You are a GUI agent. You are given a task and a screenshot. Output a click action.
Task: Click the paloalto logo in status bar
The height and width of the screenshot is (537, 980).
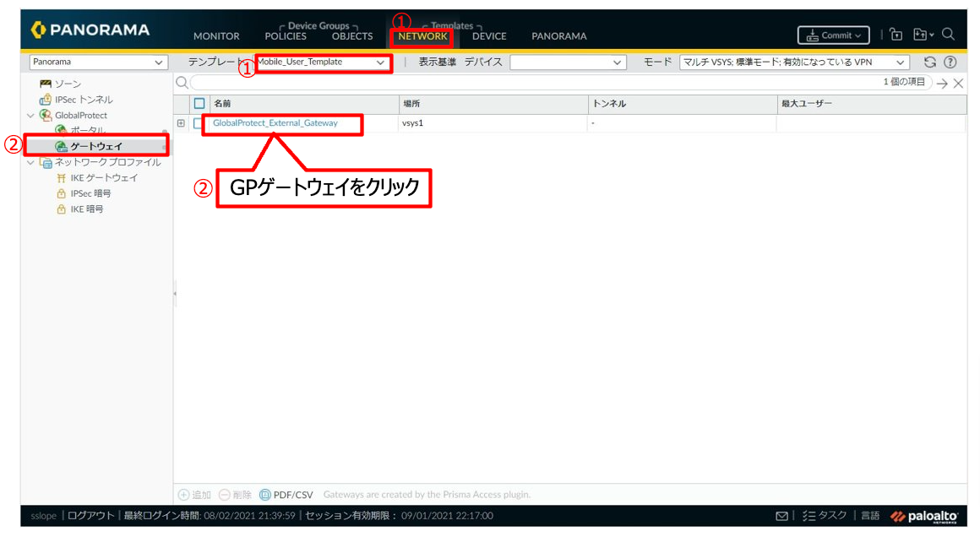click(x=923, y=517)
